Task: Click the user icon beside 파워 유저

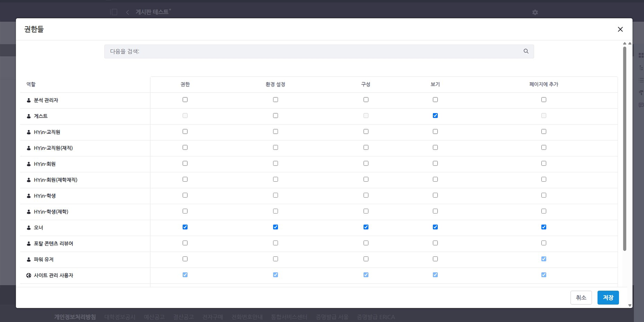Action: pyautogui.click(x=29, y=260)
